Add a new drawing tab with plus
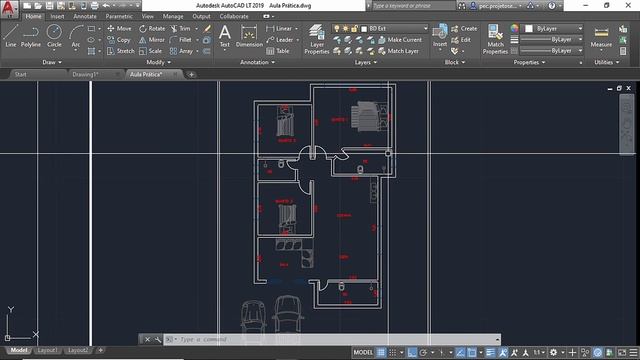 coord(191,75)
